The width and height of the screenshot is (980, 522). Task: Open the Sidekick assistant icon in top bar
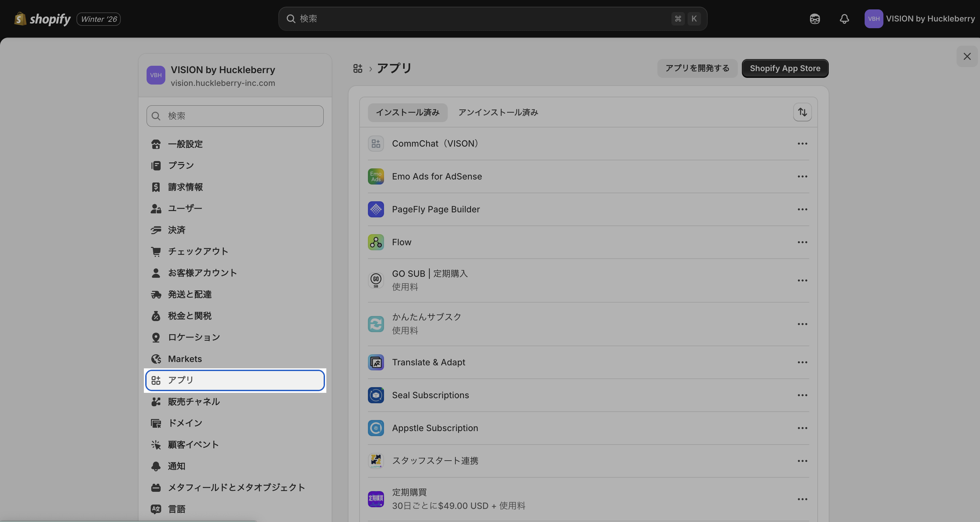[815, 19]
